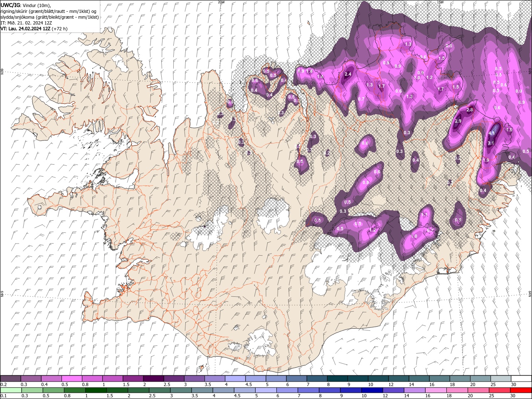Pick the light violet swatch above 14 in the lower legend
Screen dimensions: 532x399
[414, 390]
